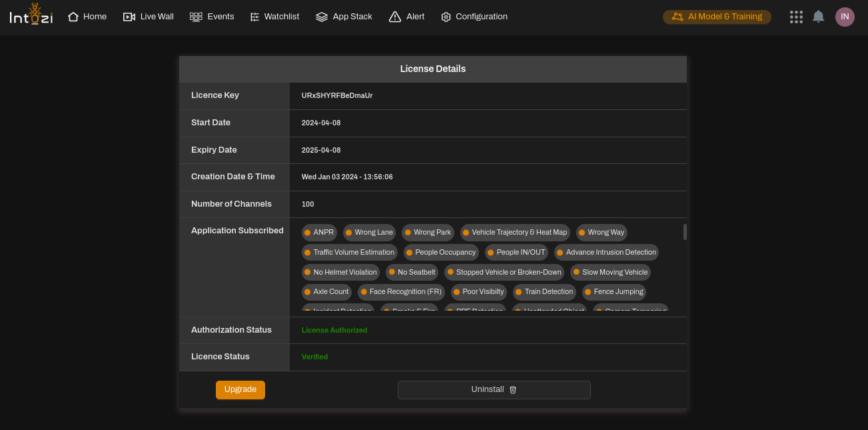Viewport: 868px width, 430px height.
Task: Select the No Helmet Violation chip
Action: click(340, 272)
